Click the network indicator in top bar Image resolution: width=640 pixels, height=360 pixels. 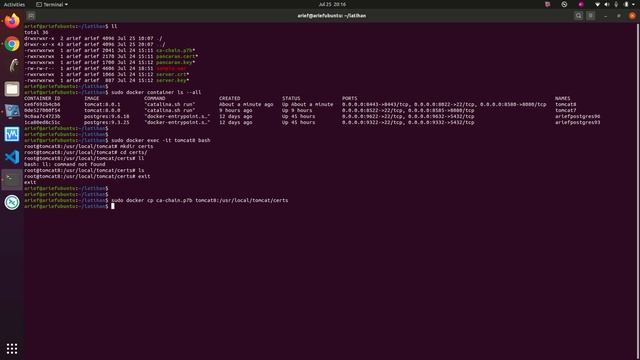(x=598, y=4)
